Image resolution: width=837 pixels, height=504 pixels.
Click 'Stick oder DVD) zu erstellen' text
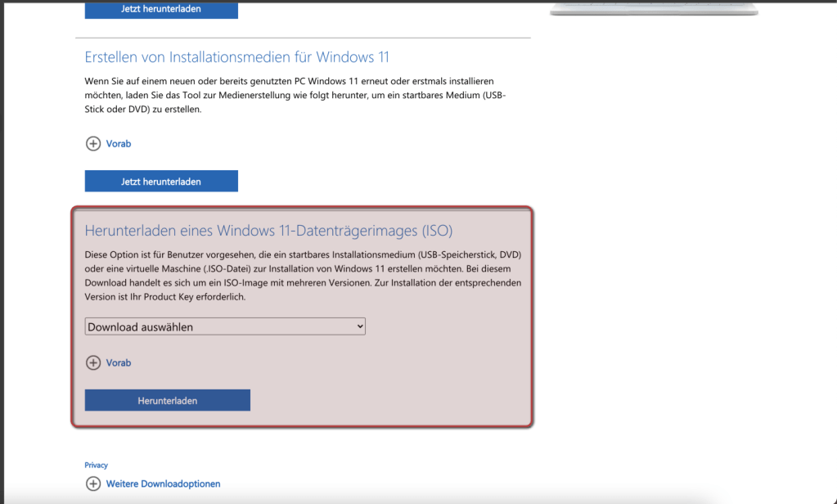(142, 110)
